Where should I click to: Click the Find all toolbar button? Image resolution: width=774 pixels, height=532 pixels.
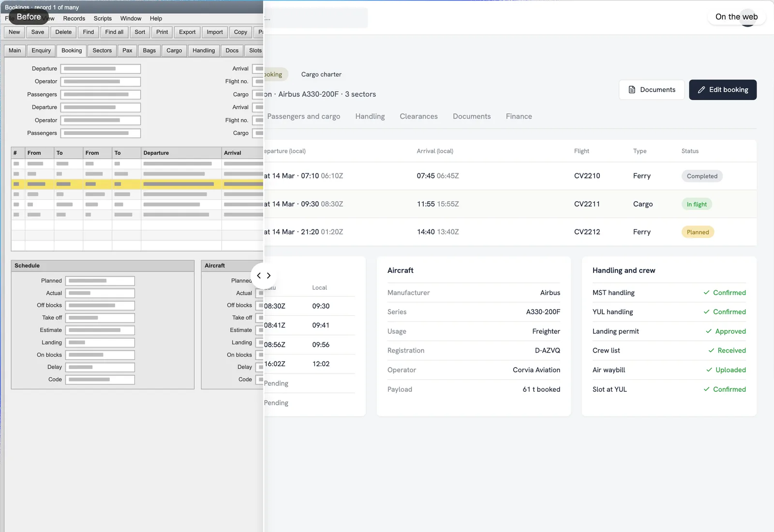pyautogui.click(x=114, y=32)
